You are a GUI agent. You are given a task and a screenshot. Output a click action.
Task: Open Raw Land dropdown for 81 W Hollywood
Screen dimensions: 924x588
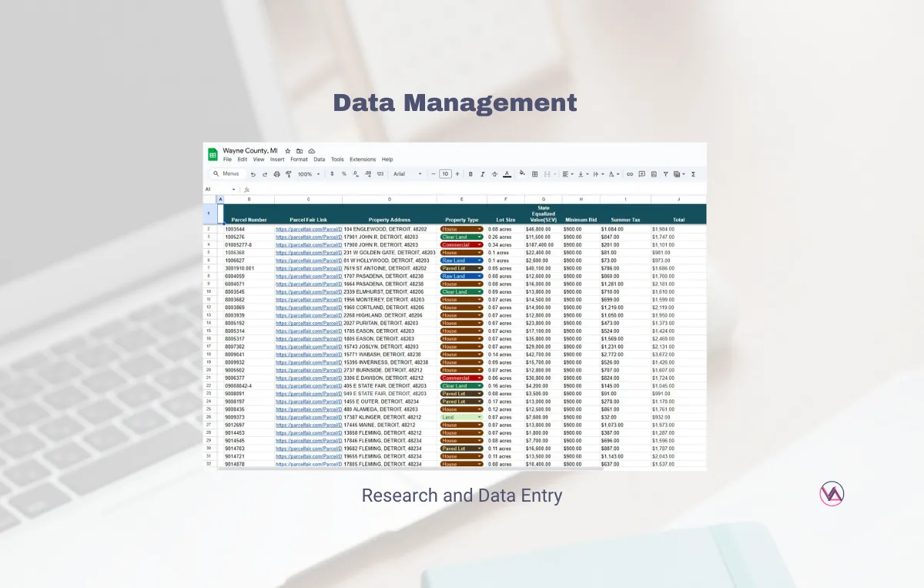pos(462,260)
